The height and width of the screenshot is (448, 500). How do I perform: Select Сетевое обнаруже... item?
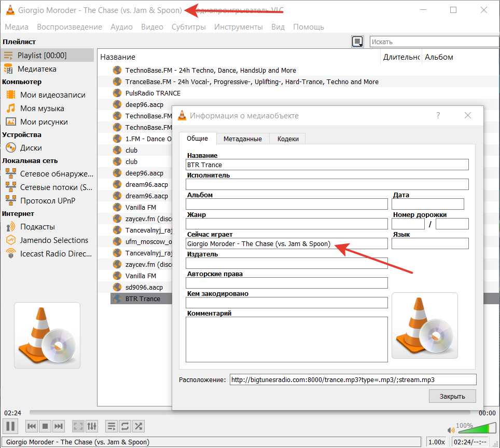click(x=47, y=174)
